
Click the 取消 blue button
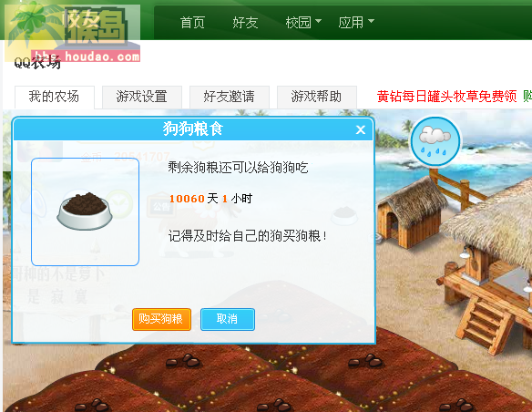[228, 319]
